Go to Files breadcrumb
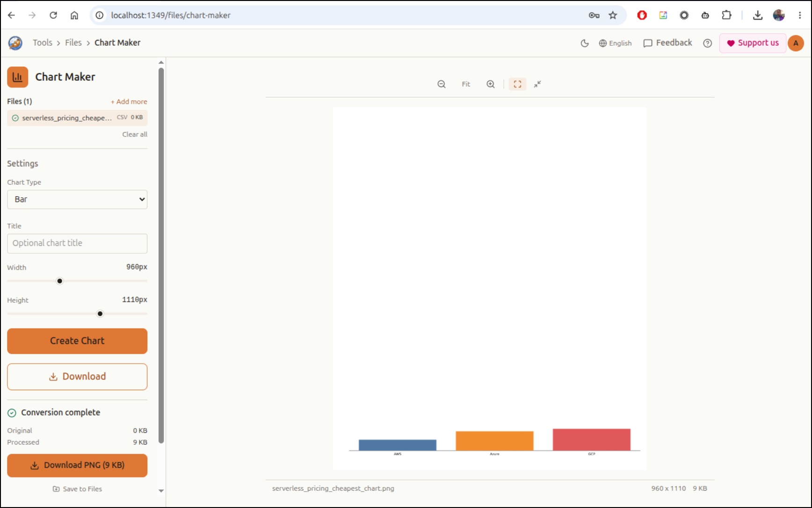The width and height of the screenshot is (812, 508). coord(73,43)
